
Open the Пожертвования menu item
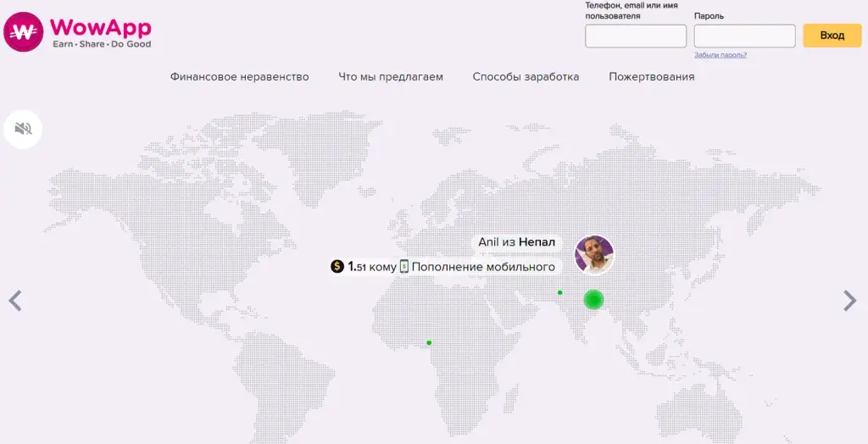[652, 77]
